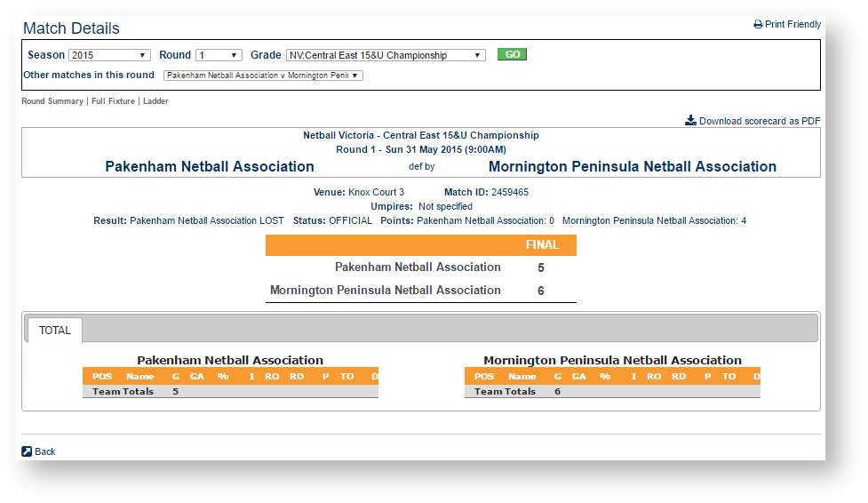Click GA column header in Pakenham table
Viewport: 868px width, 503px height.
coord(197,376)
